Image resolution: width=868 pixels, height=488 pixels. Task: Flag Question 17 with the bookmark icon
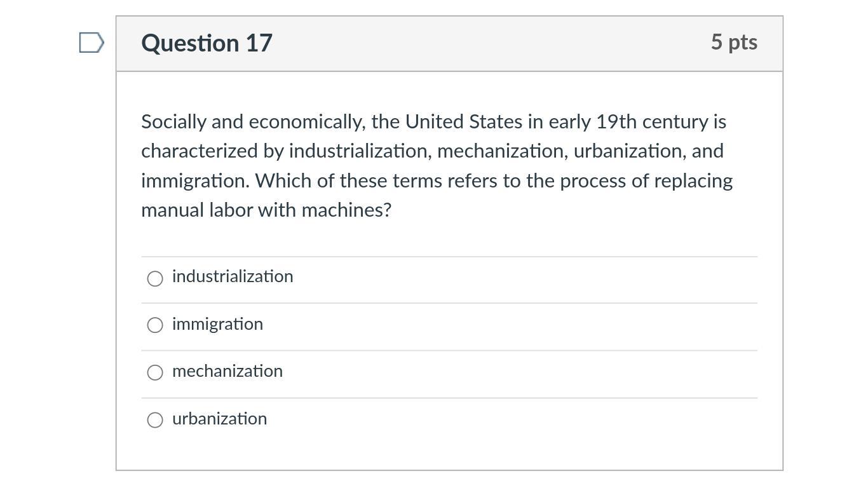tap(92, 43)
